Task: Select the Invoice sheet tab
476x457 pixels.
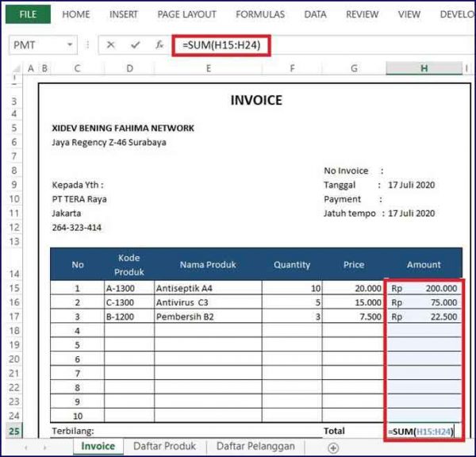Action: (x=99, y=447)
